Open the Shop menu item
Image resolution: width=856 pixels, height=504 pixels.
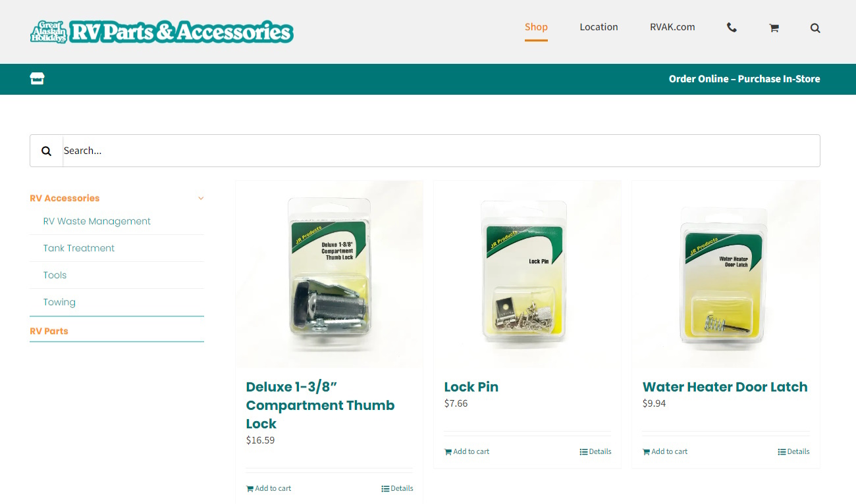[x=536, y=27]
